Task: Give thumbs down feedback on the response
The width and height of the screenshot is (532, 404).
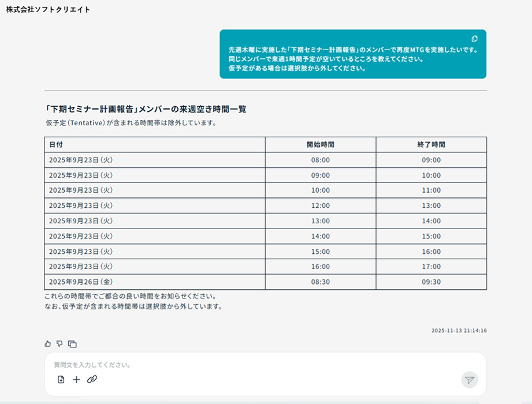Action: 59,343
